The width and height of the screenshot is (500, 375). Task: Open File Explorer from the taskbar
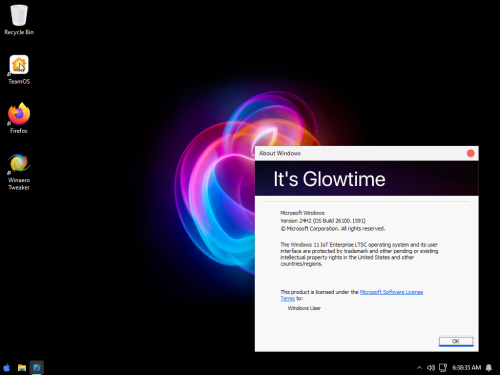pos(22,368)
